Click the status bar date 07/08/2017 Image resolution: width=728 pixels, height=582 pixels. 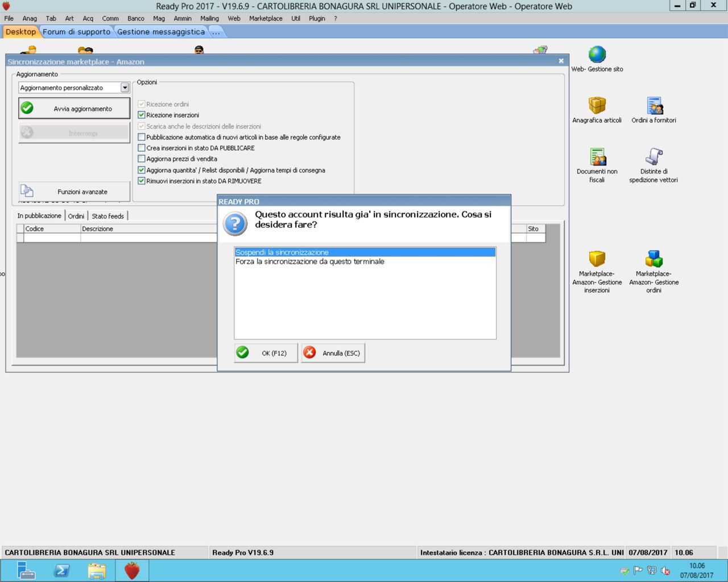[x=648, y=552]
